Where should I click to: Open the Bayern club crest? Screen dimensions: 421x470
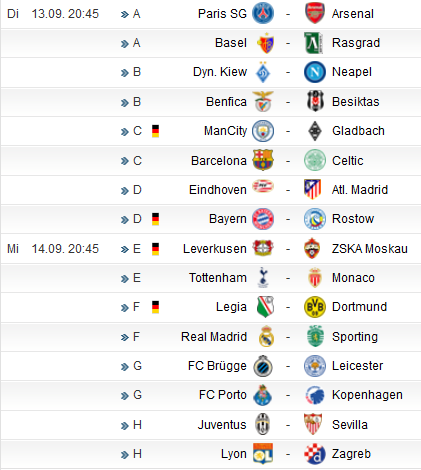click(263, 219)
